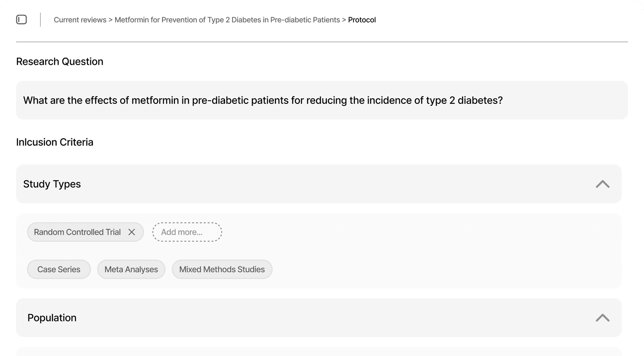The width and height of the screenshot is (644, 356).
Task: Go to Current reviews breadcrumb
Action: [80, 20]
